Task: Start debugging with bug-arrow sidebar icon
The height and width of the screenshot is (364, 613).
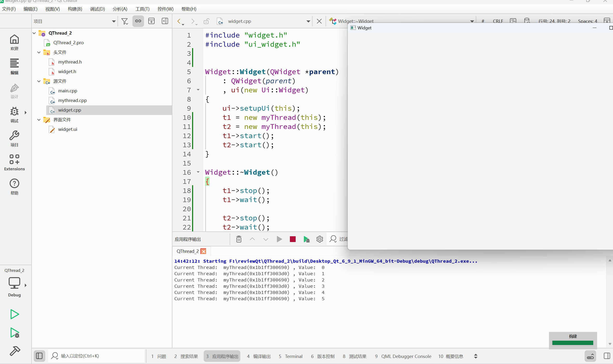Action: click(14, 333)
